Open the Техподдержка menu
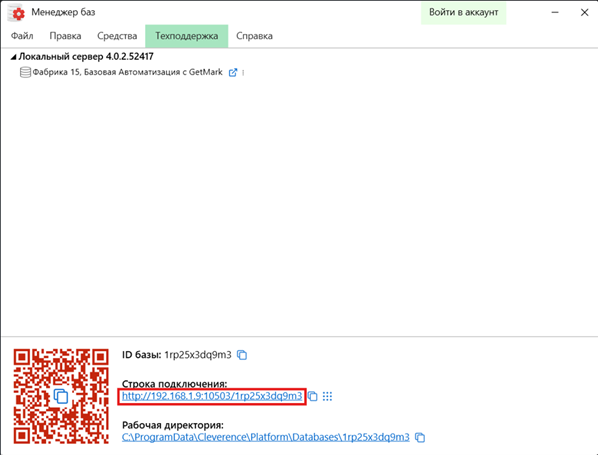The width and height of the screenshot is (598, 455). 186,36
